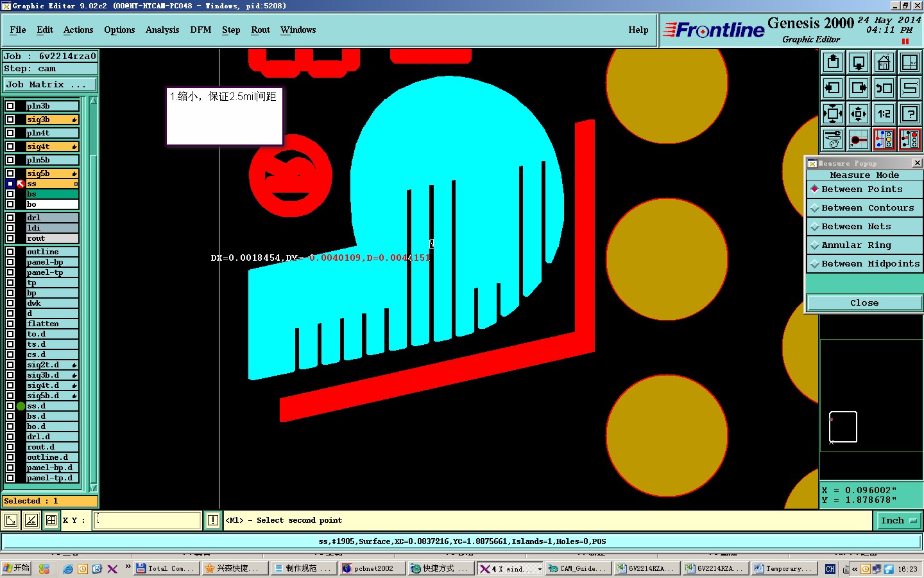The image size is (924, 578).
Task: Click the diagonal arrow coordinate icon at bottom left
Action: pos(11,520)
